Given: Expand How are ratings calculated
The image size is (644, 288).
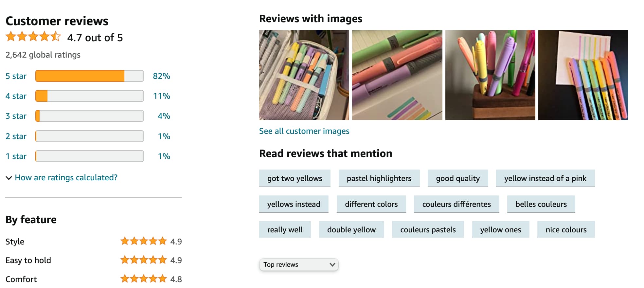Looking at the screenshot, I should pos(65,177).
